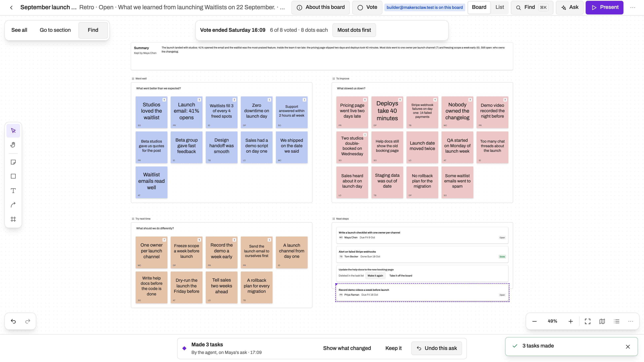Viewport: 644px width, 362px height.
Task: Open the minimap icon
Action: [602, 321]
